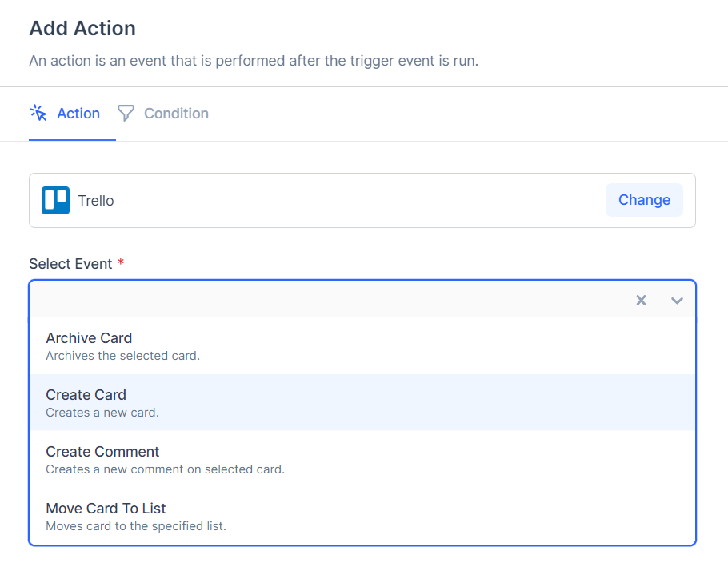Click the Action tab cursor icon

tap(38, 113)
